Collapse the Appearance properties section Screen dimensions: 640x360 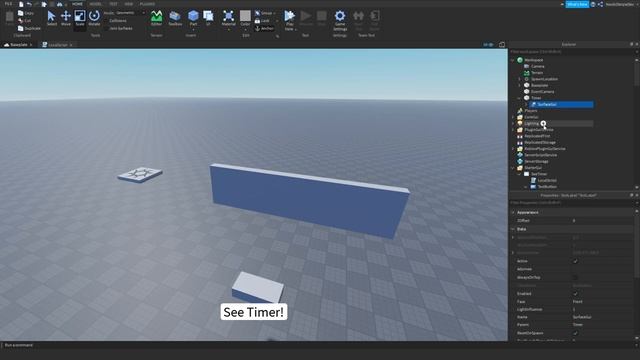(x=513, y=212)
